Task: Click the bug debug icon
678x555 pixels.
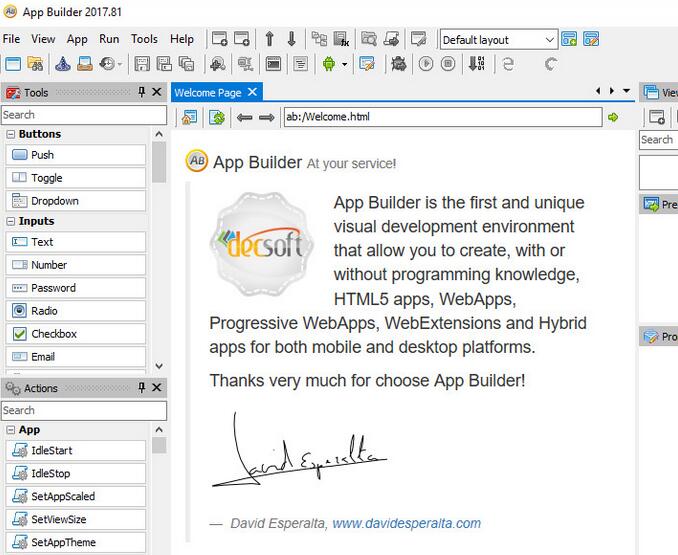Action: tap(399, 64)
